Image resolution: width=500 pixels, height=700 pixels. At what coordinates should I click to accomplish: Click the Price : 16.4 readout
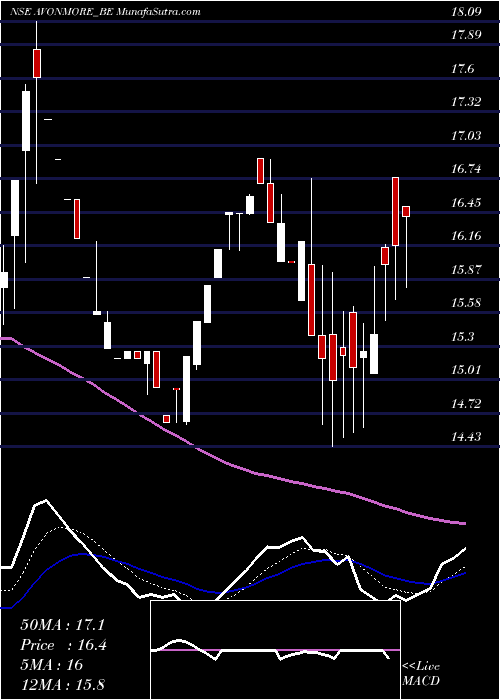tap(63, 645)
